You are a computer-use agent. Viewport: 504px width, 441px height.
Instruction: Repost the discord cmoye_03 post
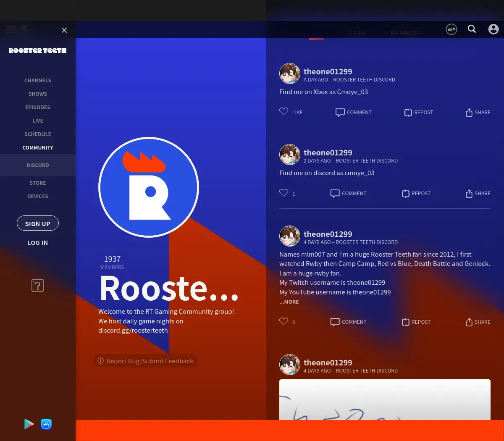click(x=416, y=193)
